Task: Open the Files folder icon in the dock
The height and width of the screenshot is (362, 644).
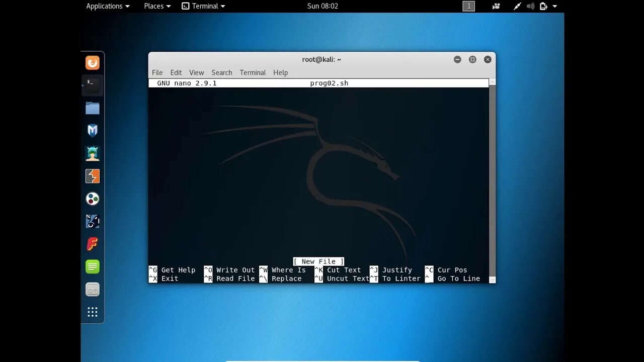Action: 93,108
